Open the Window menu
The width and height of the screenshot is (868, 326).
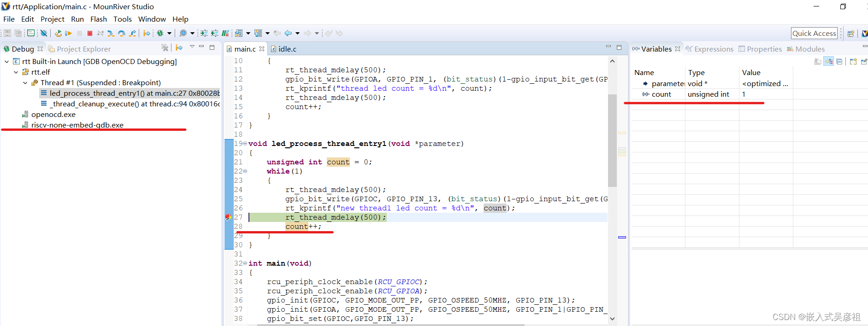pos(152,19)
